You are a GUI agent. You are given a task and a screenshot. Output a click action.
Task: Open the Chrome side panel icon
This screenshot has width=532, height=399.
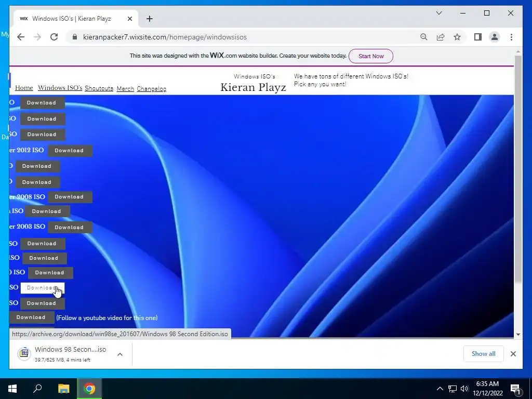click(x=478, y=37)
